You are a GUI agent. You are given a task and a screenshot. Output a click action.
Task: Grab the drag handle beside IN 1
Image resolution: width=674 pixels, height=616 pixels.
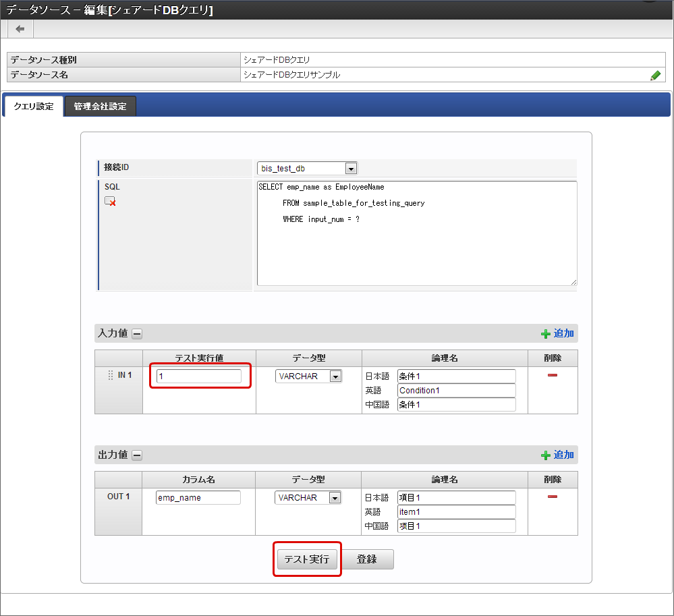[x=111, y=375]
